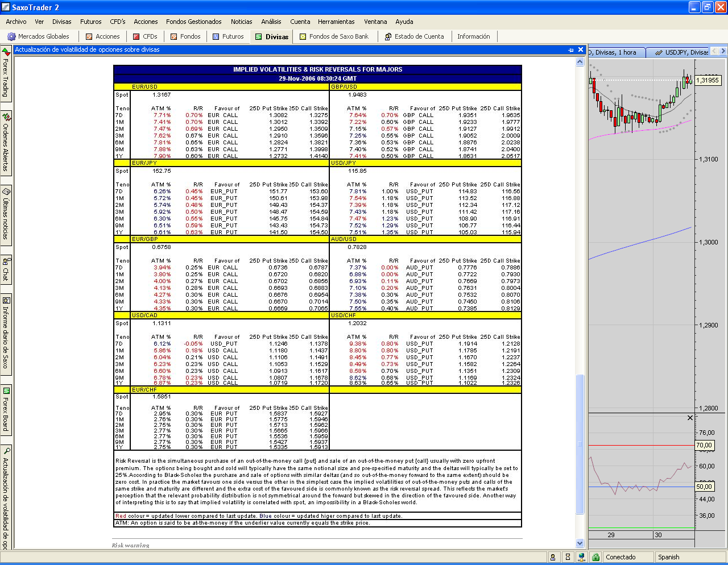This screenshot has height=565, width=728.
Task: Click the Implied Volatilities report title
Action: [317, 69]
